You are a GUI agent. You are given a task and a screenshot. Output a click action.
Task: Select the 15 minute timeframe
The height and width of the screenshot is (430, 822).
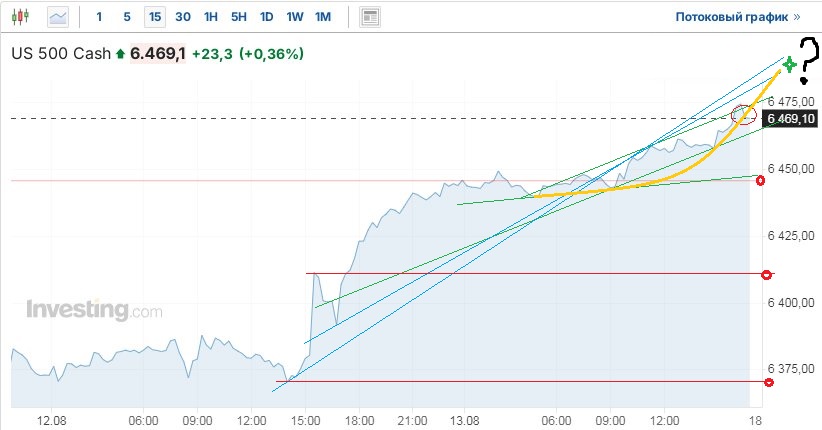click(154, 17)
